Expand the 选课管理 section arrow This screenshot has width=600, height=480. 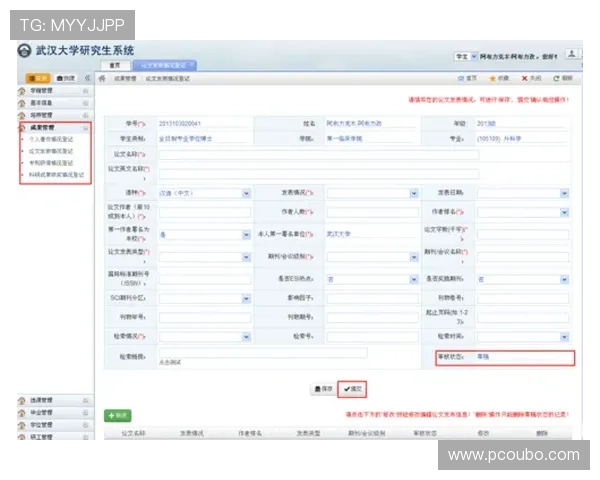(85, 401)
